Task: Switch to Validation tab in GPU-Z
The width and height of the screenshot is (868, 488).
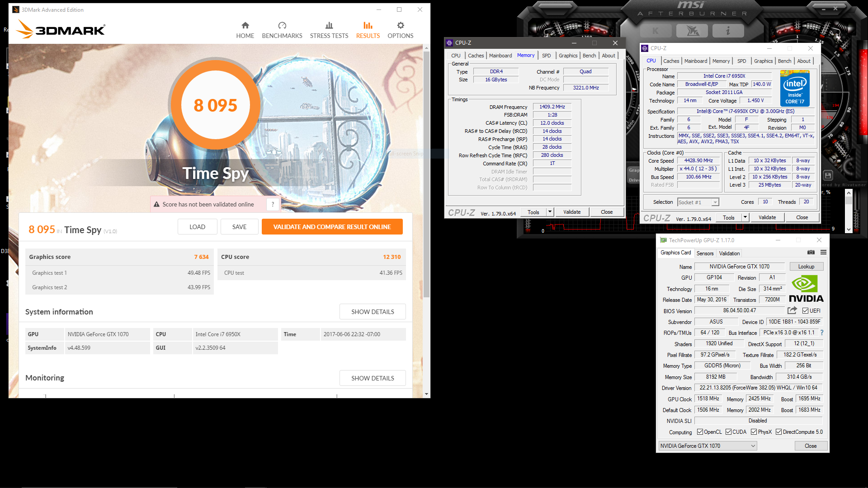Action: [729, 253]
